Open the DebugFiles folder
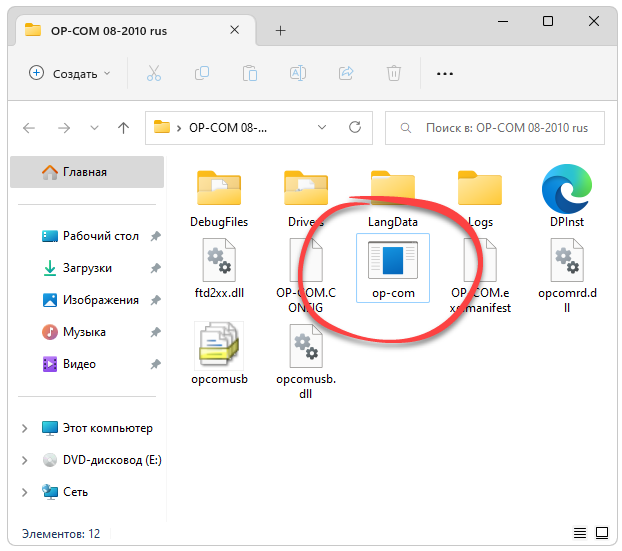This screenshot has height=551, width=622. click(219, 200)
